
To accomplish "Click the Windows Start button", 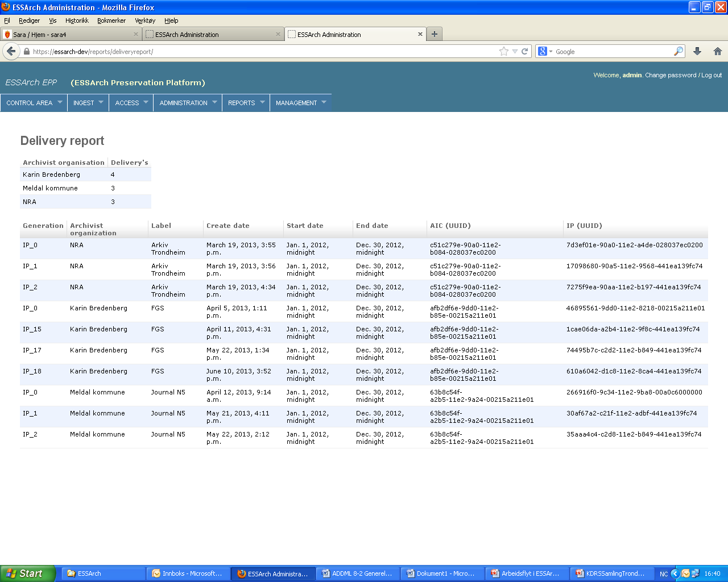I will pos(28,573).
